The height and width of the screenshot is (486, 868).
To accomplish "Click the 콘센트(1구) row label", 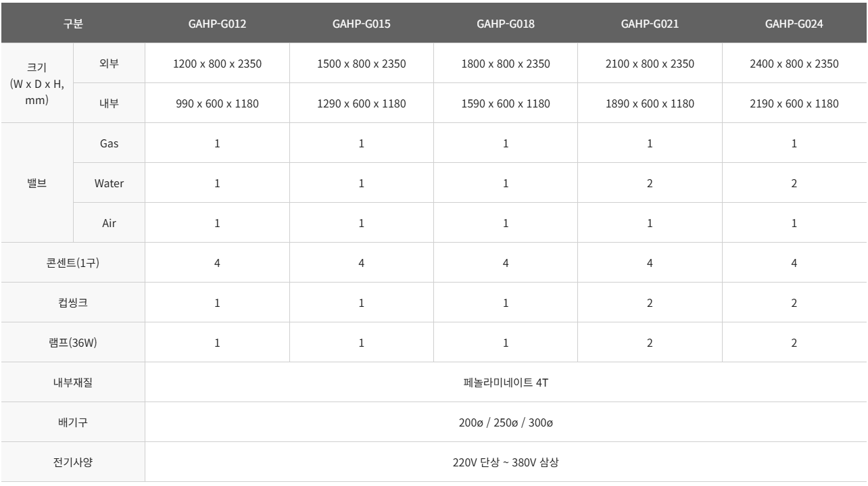I will pyautogui.click(x=73, y=263).
